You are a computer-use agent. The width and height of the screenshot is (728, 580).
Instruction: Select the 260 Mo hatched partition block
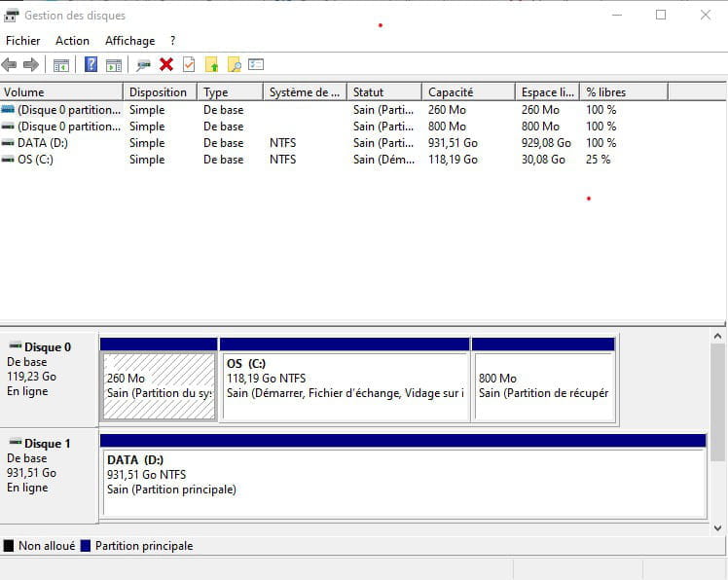click(x=159, y=386)
